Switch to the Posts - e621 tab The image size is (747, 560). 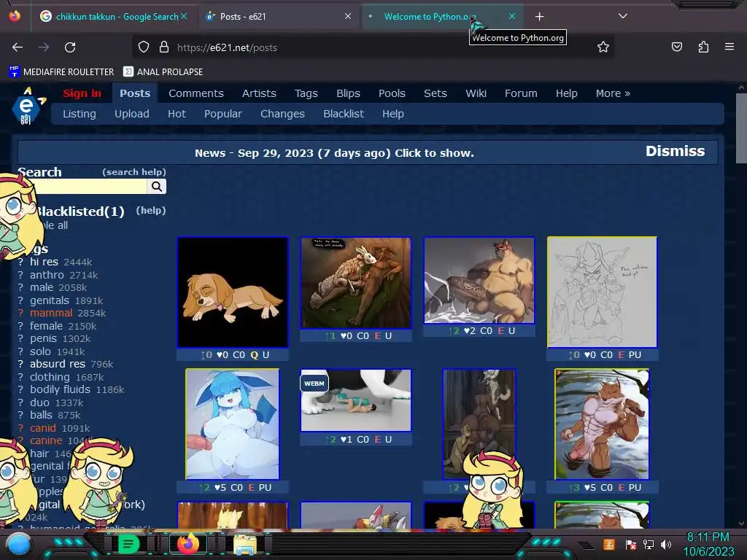(279, 17)
